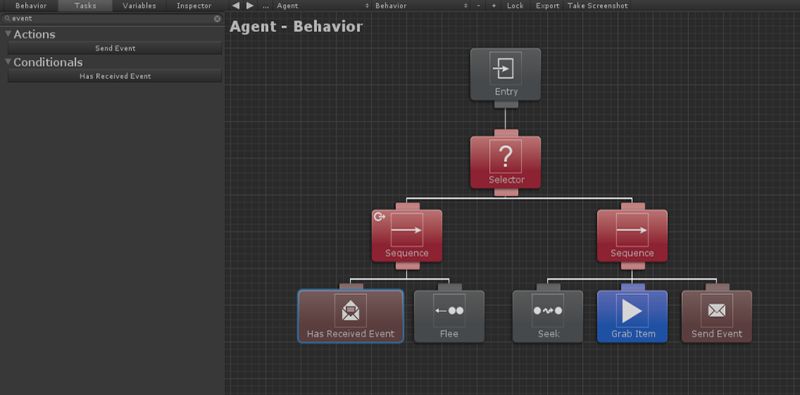Switch to the Tasks tab
800x395 pixels.
85,6
